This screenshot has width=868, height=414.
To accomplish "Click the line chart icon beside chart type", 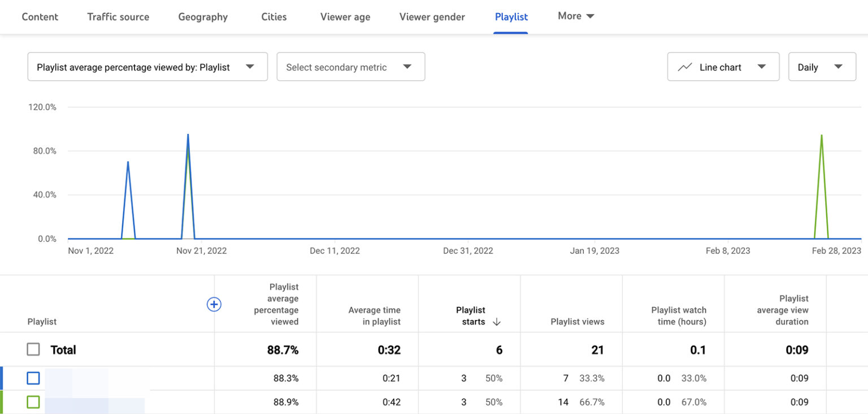I will click(684, 66).
